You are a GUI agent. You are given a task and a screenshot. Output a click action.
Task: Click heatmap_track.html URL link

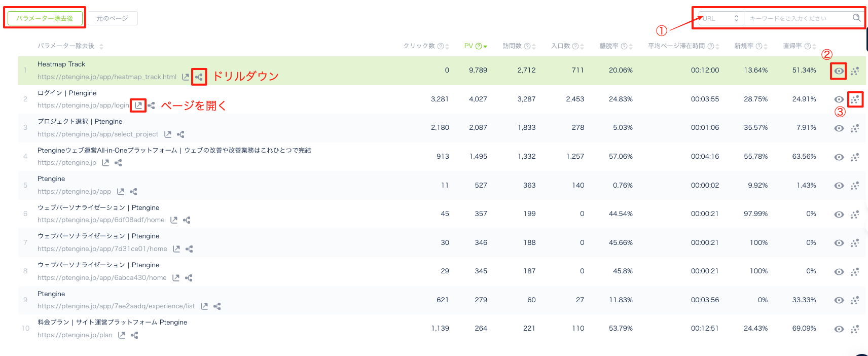point(107,77)
